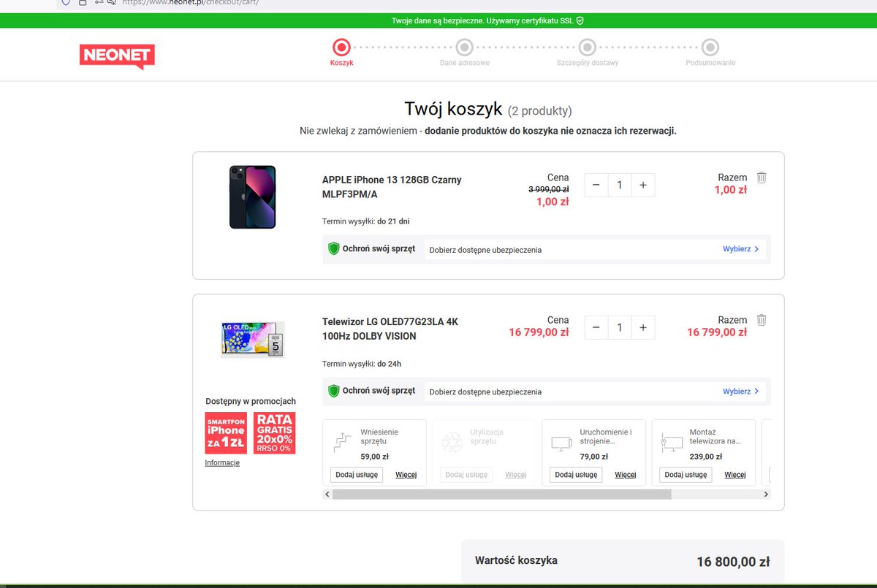Viewport: 877px width, 588px height.
Task: Click the green shield icon in Telewizor row
Action: (x=334, y=392)
